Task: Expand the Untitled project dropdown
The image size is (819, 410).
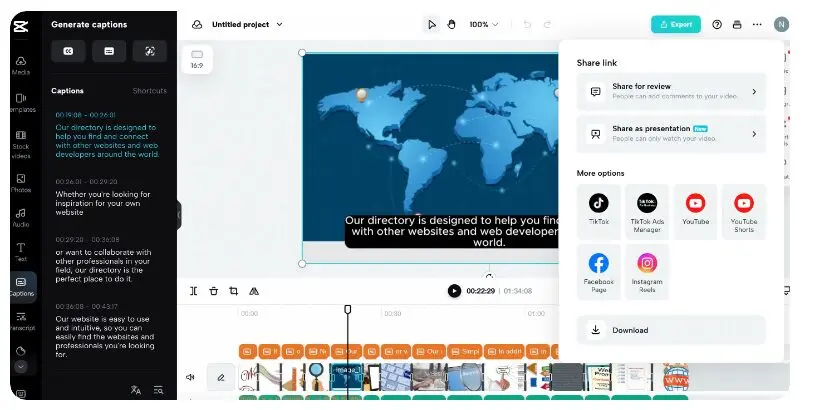Action: (247, 24)
